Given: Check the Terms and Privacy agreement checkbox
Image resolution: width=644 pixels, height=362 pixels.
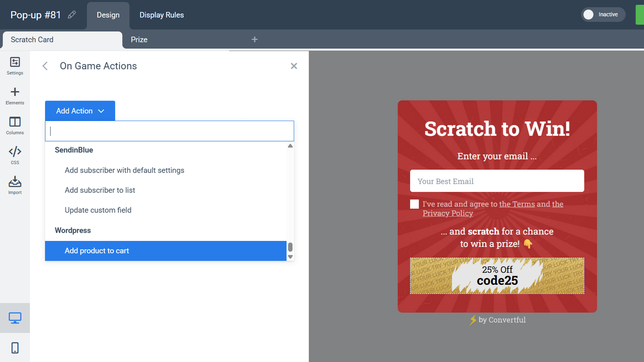Looking at the screenshot, I should click(x=415, y=204).
